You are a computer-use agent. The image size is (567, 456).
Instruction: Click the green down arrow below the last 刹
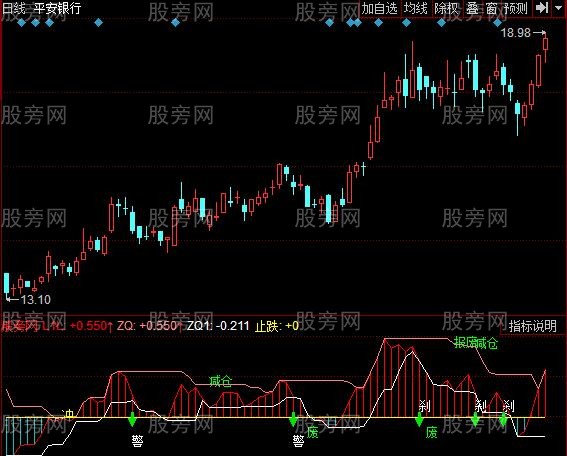pos(503,419)
